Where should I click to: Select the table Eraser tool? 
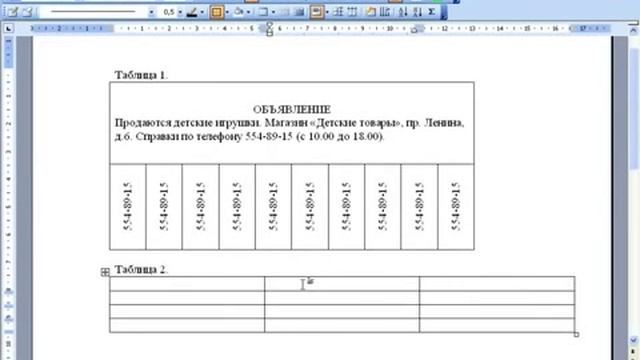coord(27,12)
